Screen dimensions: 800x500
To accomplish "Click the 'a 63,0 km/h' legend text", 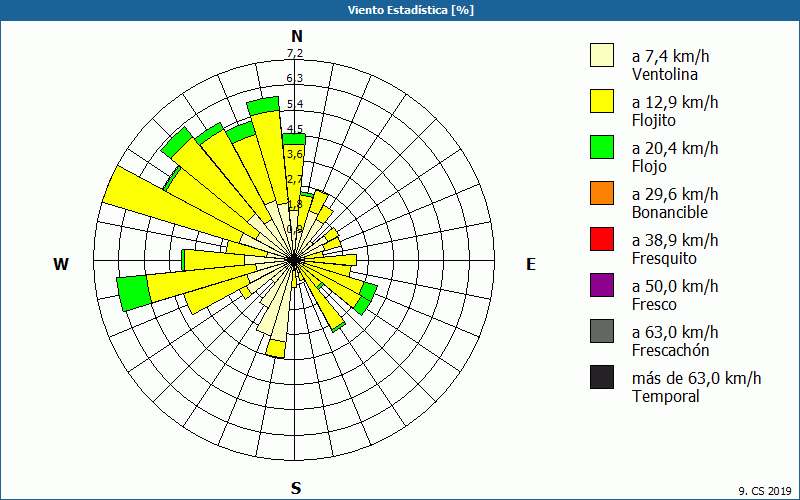I will [675, 332].
